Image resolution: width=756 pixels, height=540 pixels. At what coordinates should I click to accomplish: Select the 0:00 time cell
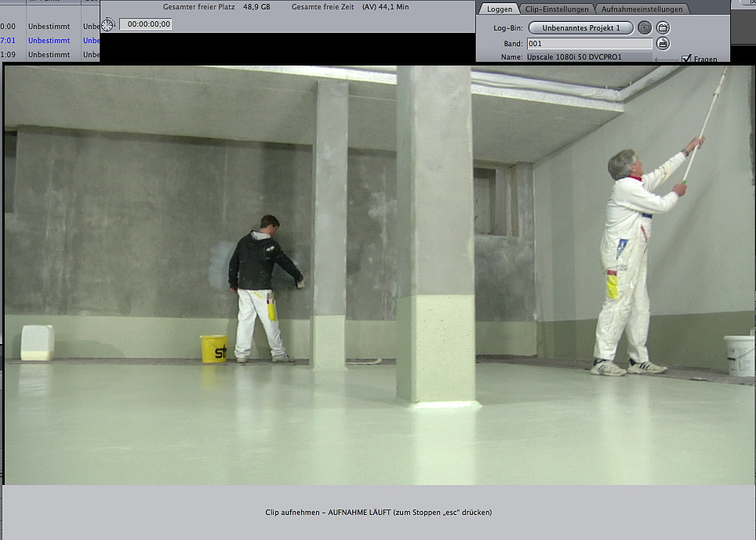coord(9,26)
